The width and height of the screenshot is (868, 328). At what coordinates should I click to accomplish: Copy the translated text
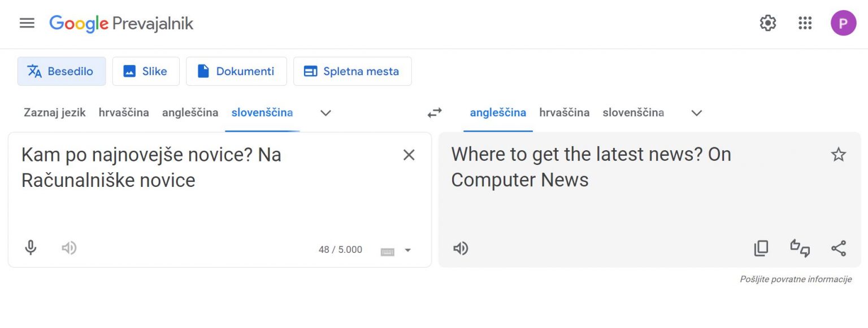coord(761,248)
